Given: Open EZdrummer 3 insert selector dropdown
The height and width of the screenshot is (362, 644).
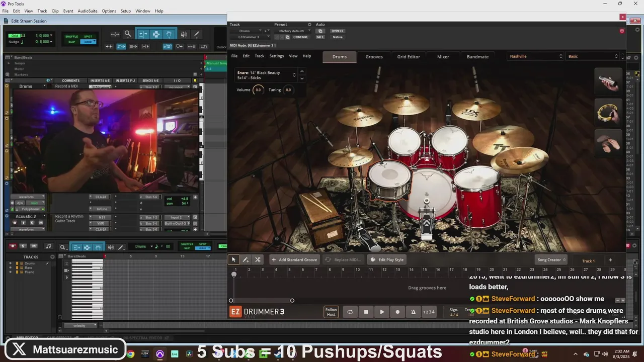Looking at the screenshot, I should click(x=251, y=37).
